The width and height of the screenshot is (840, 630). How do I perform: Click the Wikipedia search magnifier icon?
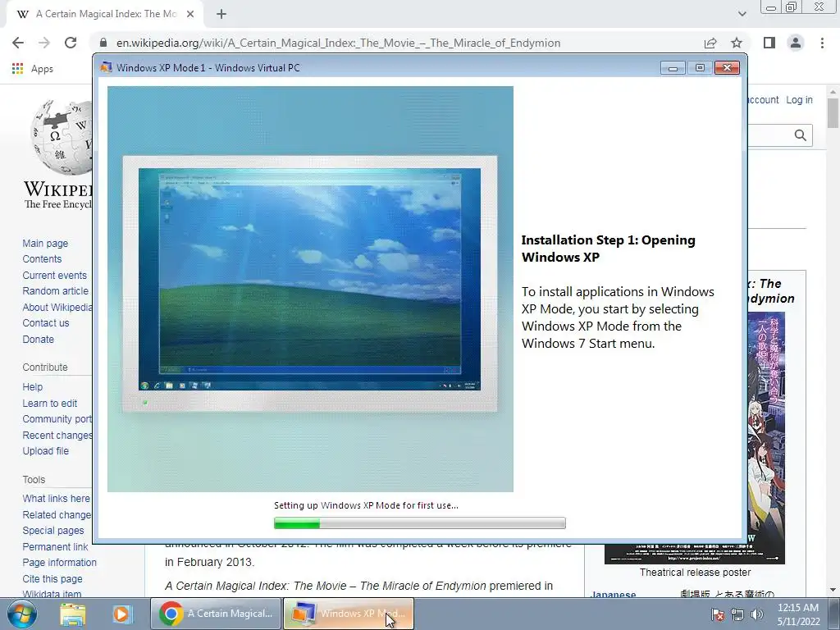(x=801, y=135)
